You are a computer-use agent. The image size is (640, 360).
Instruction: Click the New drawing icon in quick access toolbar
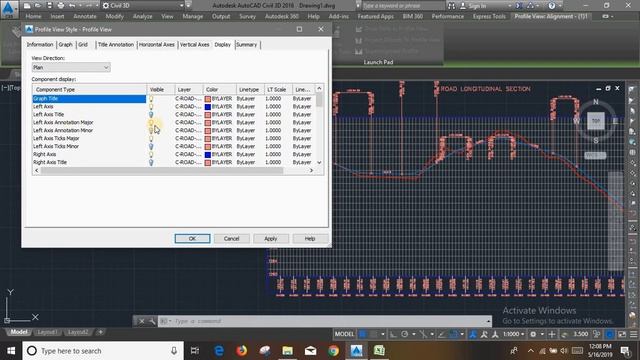tap(27, 6)
